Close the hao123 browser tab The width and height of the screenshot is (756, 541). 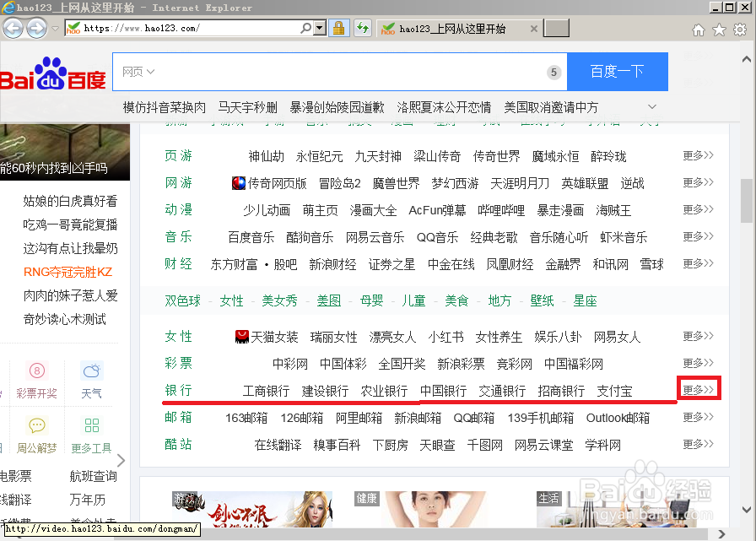click(x=534, y=29)
